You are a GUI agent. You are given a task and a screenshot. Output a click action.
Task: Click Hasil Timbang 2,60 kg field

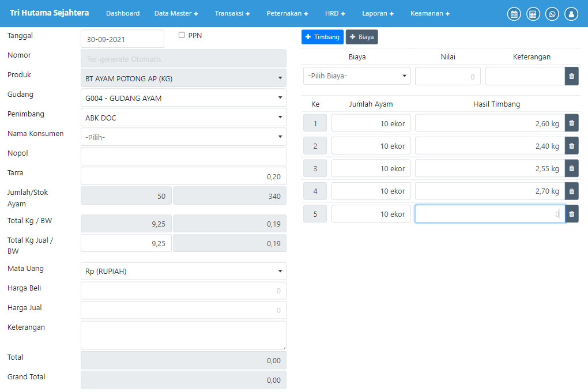tap(490, 123)
